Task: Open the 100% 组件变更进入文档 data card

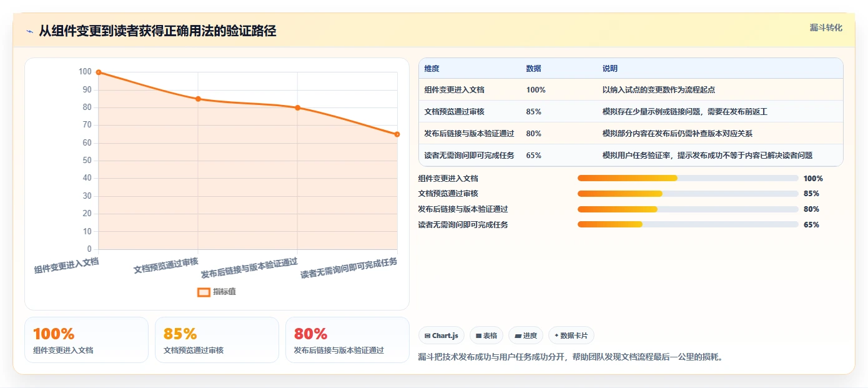Action: [x=86, y=340]
